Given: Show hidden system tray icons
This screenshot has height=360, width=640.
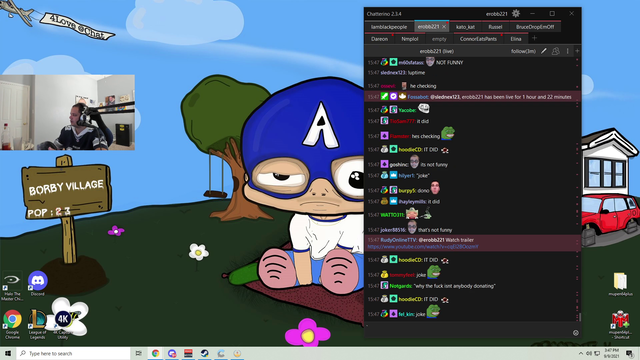Looking at the screenshot, I should [x=581, y=353].
